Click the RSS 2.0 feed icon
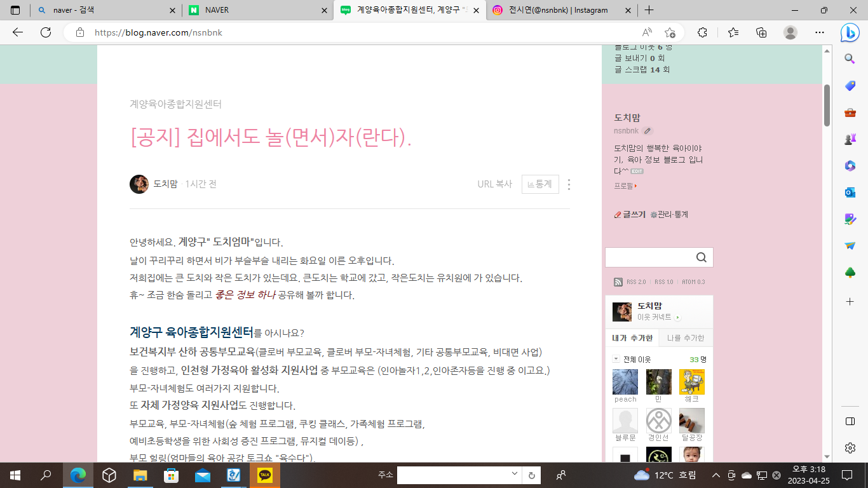The image size is (868, 488). click(618, 282)
